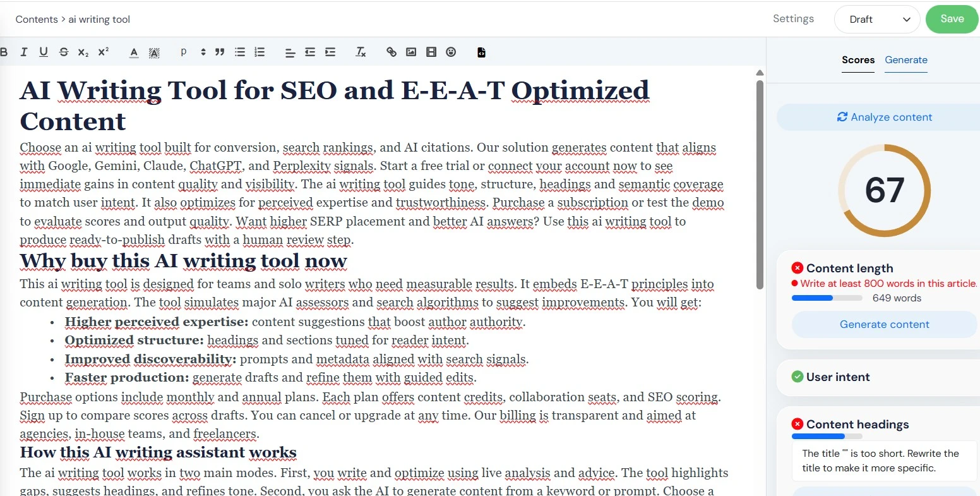Open the text alignment options
980x496 pixels.
coord(290,52)
